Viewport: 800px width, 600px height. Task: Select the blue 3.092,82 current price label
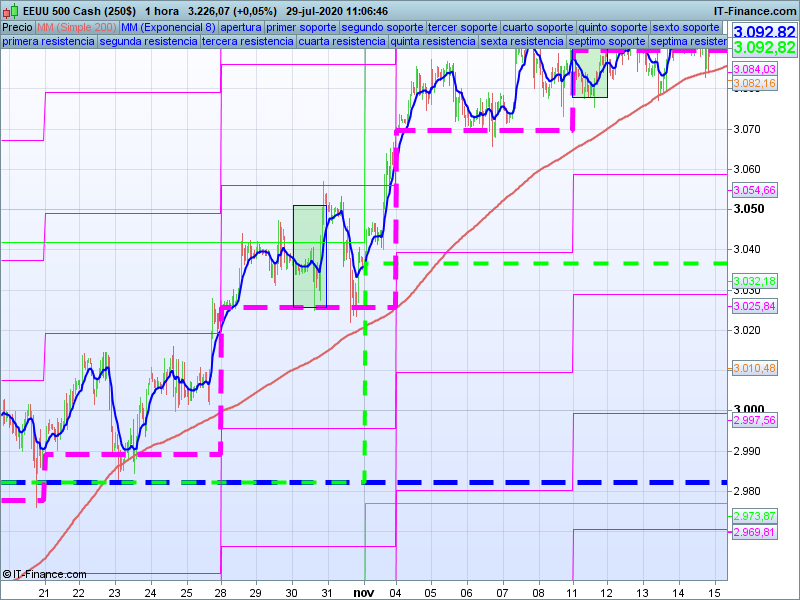pyautogui.click(x=764, y=32)
